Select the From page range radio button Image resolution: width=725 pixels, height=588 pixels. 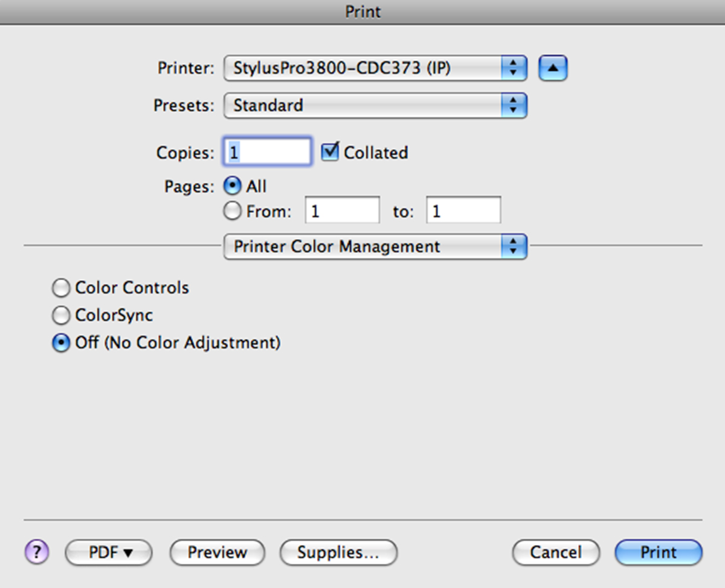pos(233,211)
